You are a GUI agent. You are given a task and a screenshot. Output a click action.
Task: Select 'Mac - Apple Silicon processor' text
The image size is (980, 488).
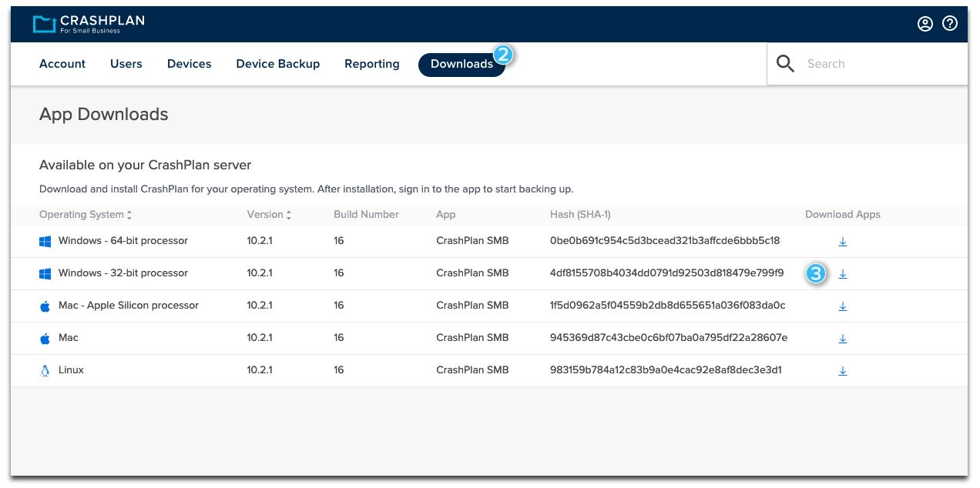click(129, 306)
